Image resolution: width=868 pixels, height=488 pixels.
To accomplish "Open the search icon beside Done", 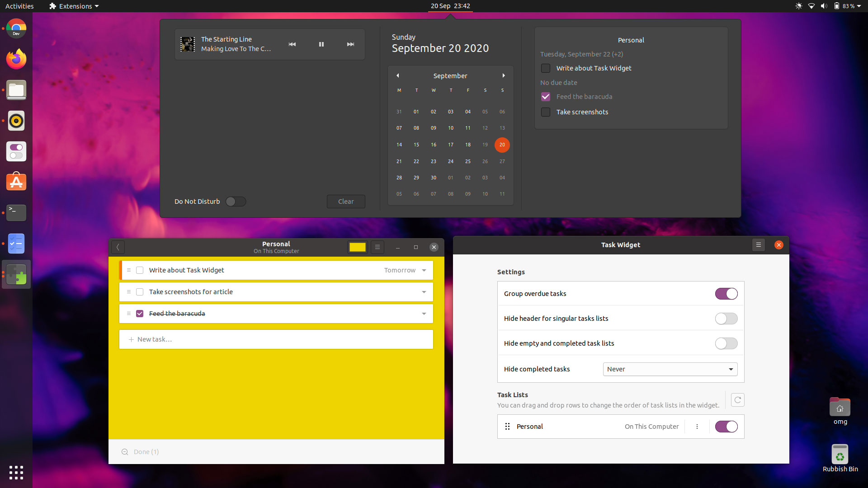I will click(x=125, y=452).
